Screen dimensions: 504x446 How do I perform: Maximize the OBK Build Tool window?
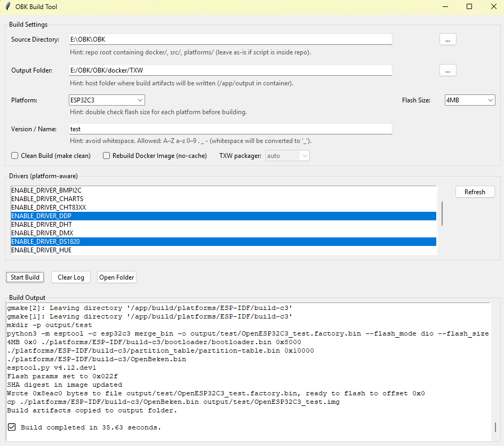tap(469, 7)
